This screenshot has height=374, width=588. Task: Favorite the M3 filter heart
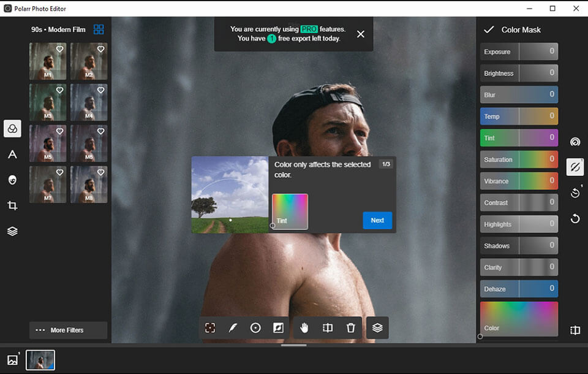point(59,90)
